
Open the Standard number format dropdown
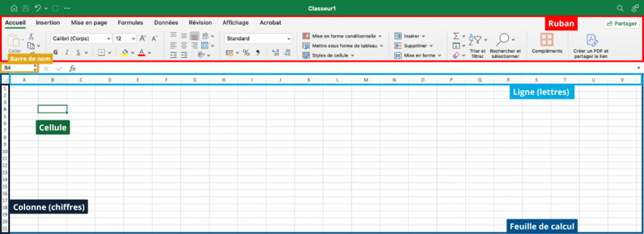pos(258,38)
